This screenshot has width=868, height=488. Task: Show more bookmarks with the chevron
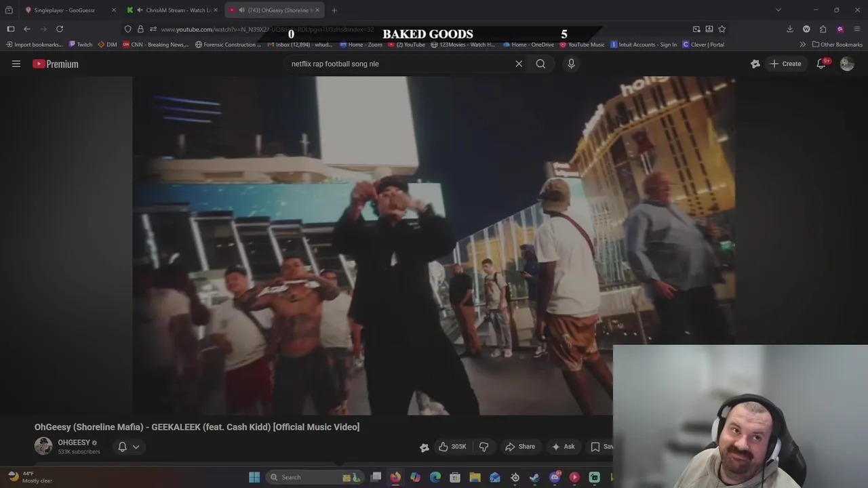click(802, 45)
